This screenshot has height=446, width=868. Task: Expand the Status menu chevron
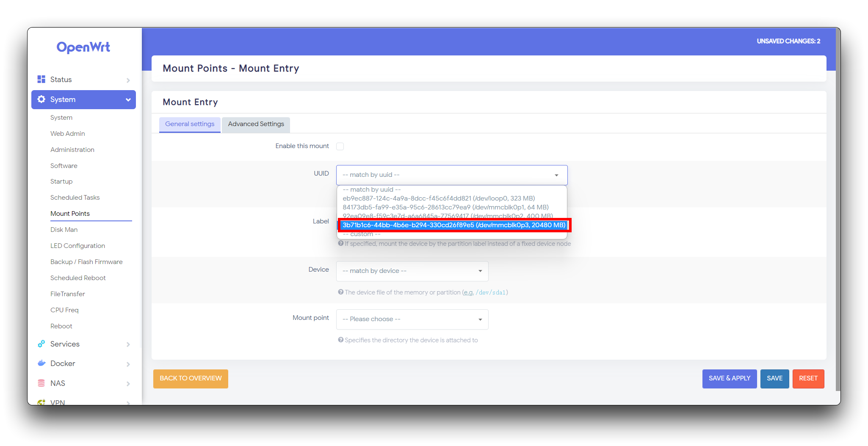128,80
